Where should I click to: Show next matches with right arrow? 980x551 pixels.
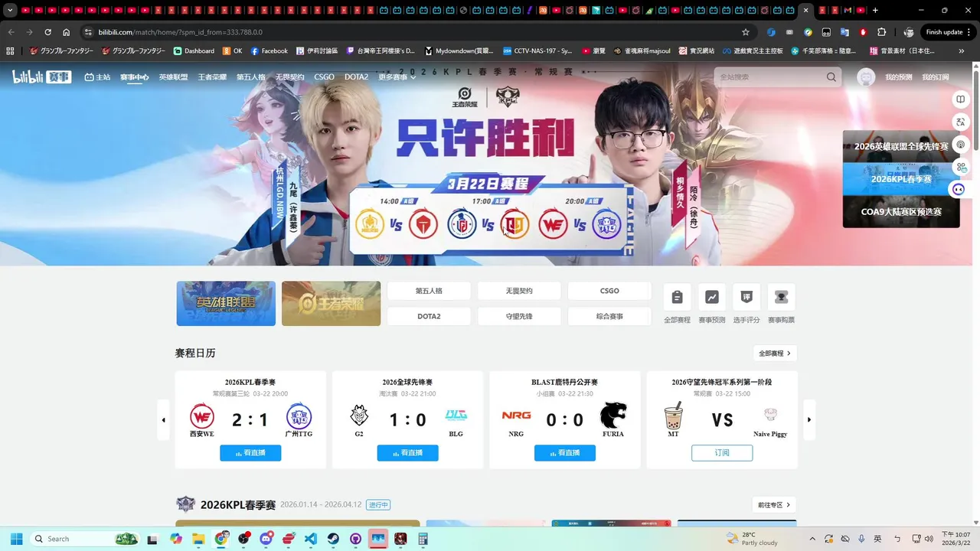click(x=809, y=419)
